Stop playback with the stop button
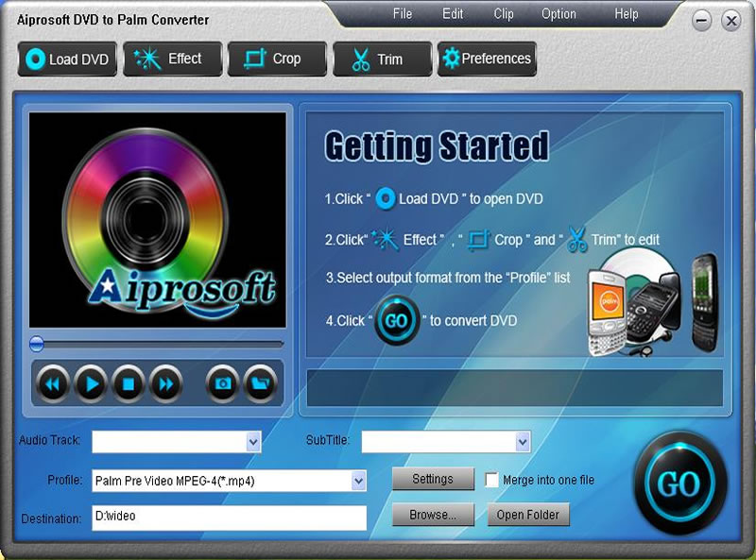Screen dimensions: 756x560 [x=128, y=383]
